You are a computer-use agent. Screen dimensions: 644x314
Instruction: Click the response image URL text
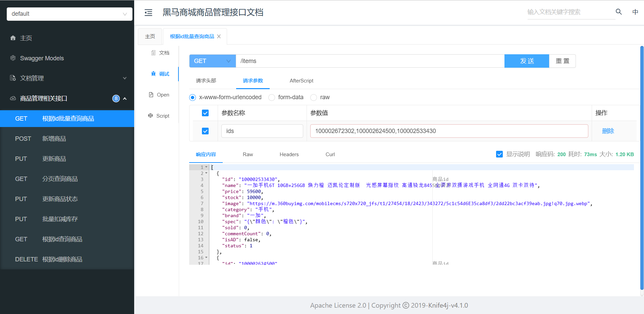[419, 203]
